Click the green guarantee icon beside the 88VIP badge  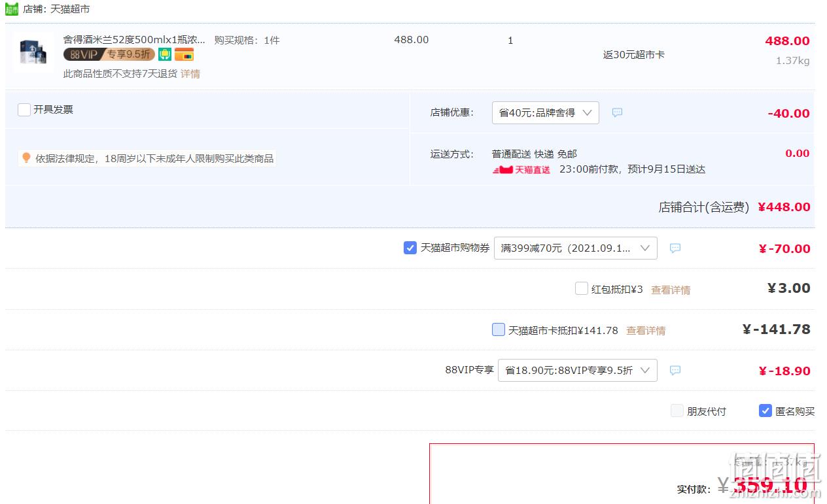165,54
